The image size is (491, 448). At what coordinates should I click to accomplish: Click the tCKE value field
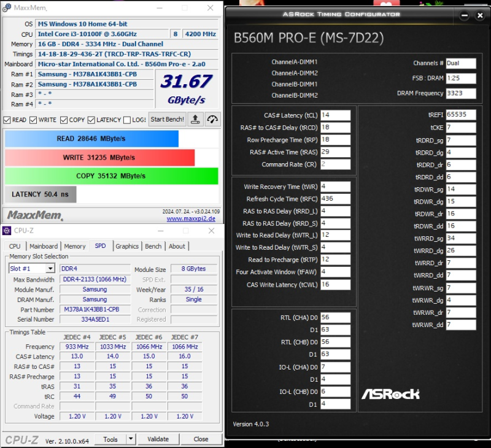click(461, 128)
